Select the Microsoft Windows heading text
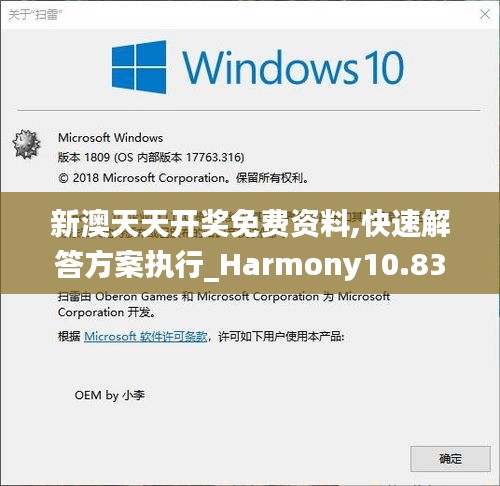This screenshot has height=486, width=500. 110,138
